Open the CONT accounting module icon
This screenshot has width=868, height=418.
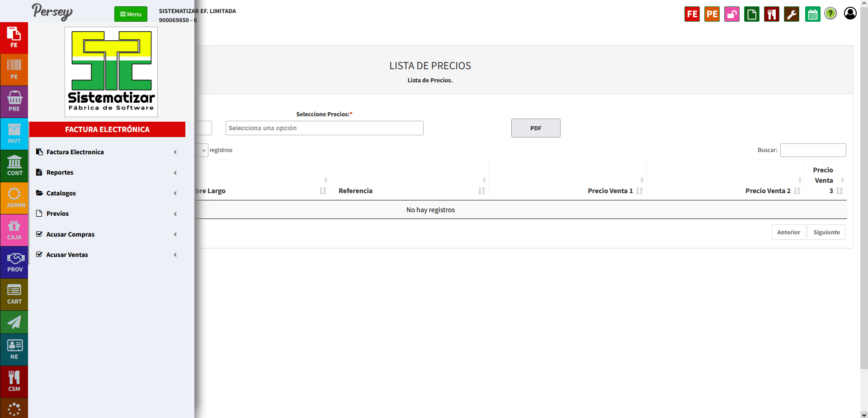coord(14,166)
